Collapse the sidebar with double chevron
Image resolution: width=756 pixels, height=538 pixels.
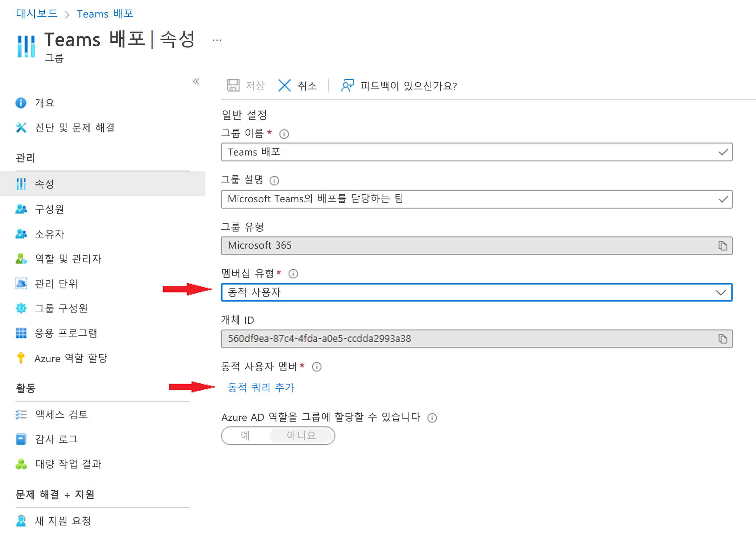pyautogui.click(x=196, y=81)
